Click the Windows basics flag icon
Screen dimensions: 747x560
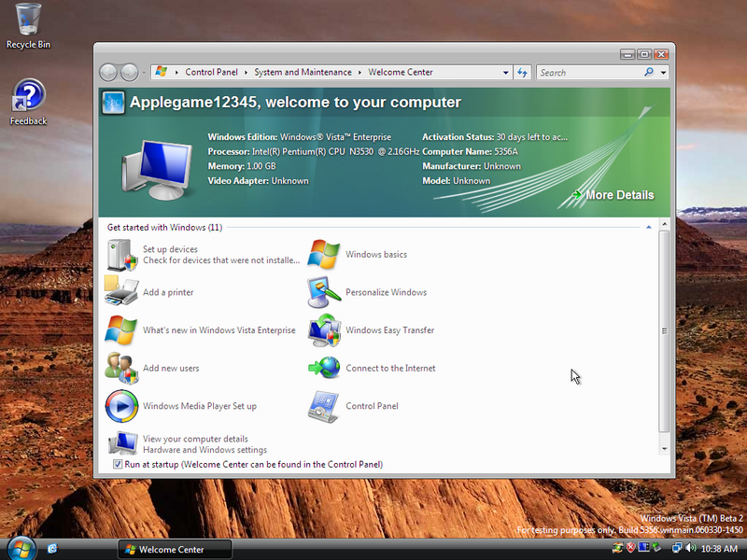pyautogui.click(x=323, y=254)
